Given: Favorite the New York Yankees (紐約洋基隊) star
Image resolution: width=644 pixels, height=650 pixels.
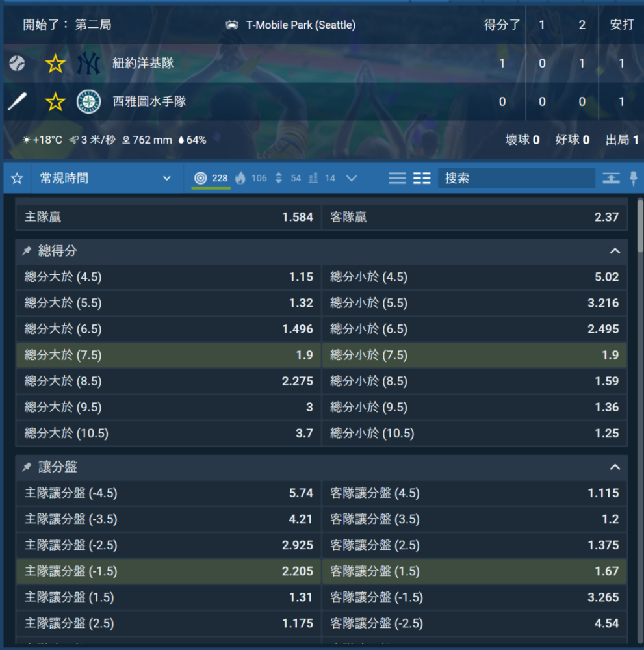Looking at the screenshot, I should pos(56,64).
